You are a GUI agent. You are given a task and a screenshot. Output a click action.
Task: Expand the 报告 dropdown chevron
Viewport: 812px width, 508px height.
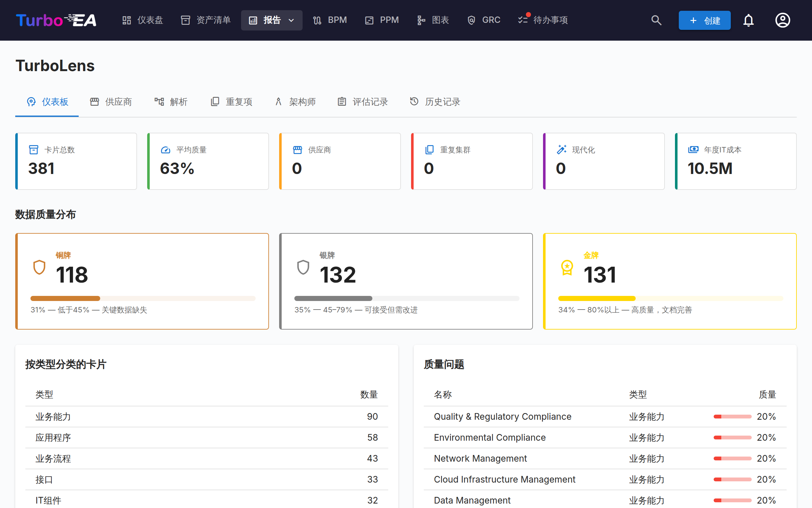point(291,20)
